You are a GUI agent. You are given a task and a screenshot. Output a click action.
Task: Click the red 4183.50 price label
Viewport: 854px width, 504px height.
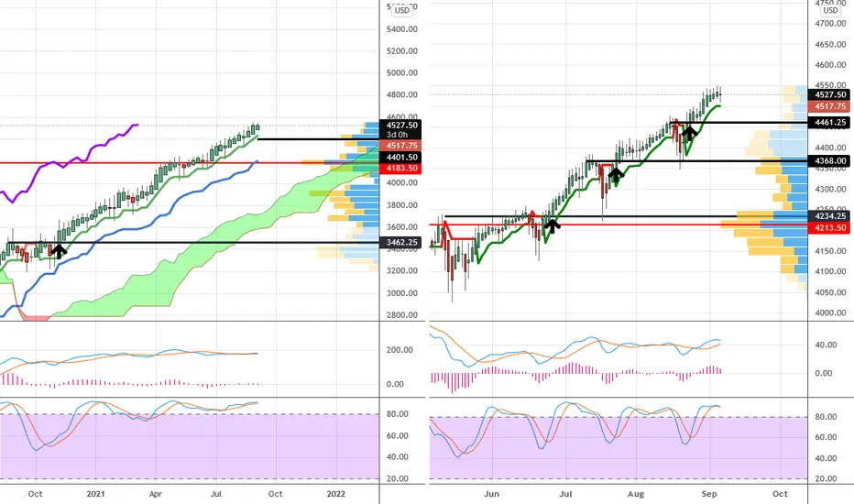(401, 169)
